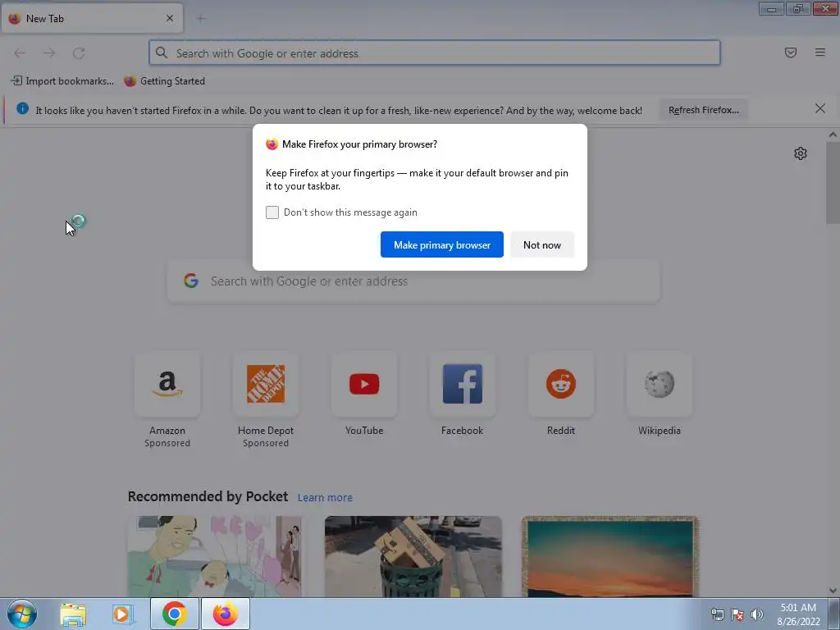Open Windows Explorer from taskbar
The image size is (840, 630).
73,614
